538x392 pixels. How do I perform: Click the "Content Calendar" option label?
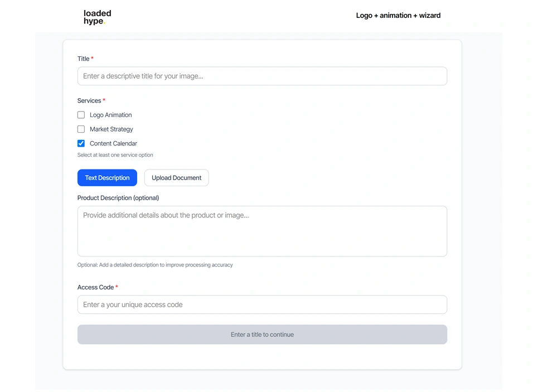point(113,143)
